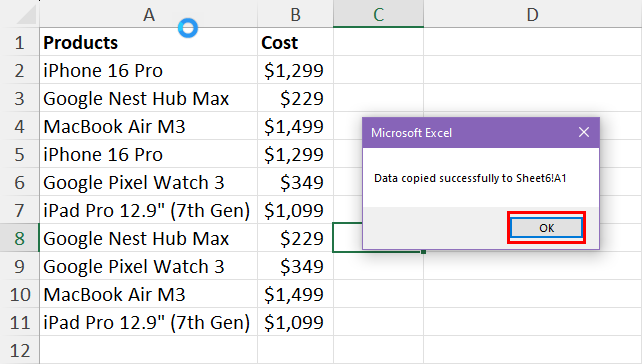Select Google Pixel Watch 3 in row 9
The width and height of the screenshot is (642, 364).
(x=149, y=266)
